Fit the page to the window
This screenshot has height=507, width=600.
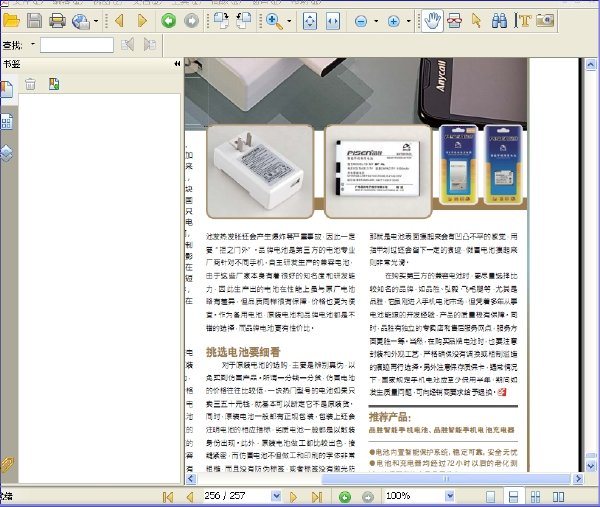point(310,21)
